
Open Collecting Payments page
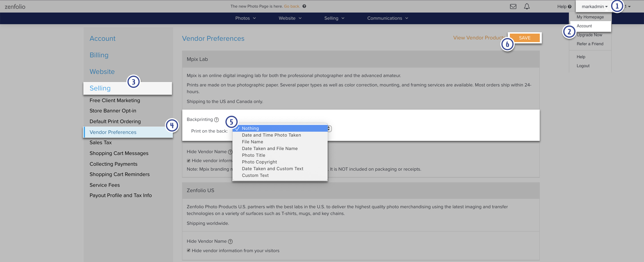(114, 164)
